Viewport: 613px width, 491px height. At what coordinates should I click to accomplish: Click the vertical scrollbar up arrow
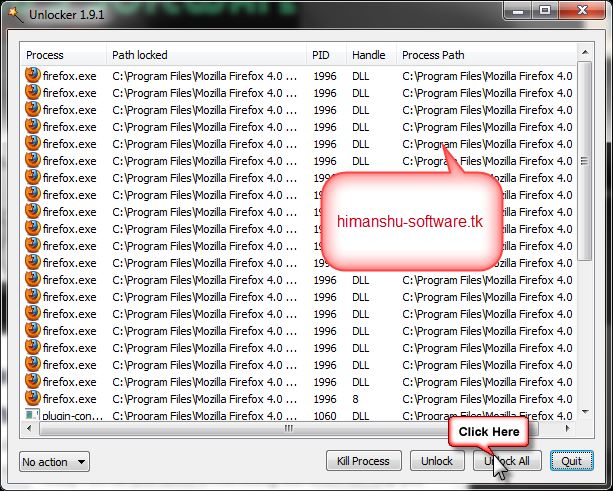pyautogui.click(x=585, y=52)
